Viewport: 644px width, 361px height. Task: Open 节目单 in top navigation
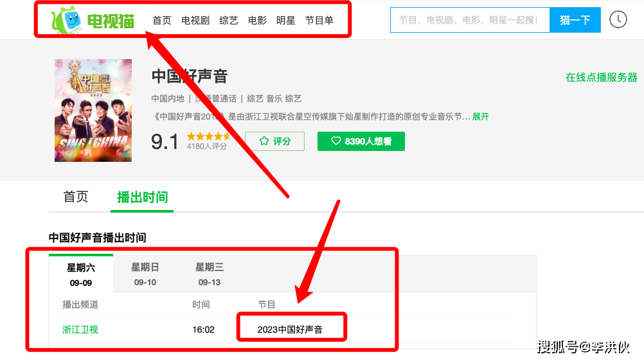(319, 21)
